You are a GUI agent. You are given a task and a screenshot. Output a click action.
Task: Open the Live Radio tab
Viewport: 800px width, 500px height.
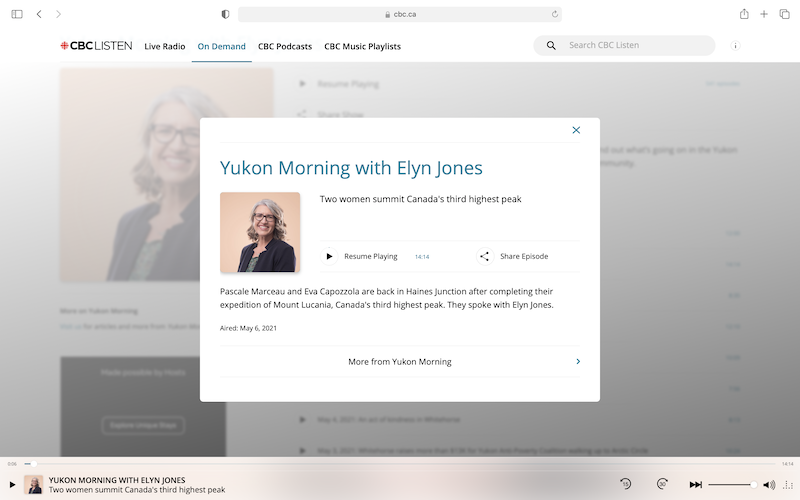(x=164, y=46)
